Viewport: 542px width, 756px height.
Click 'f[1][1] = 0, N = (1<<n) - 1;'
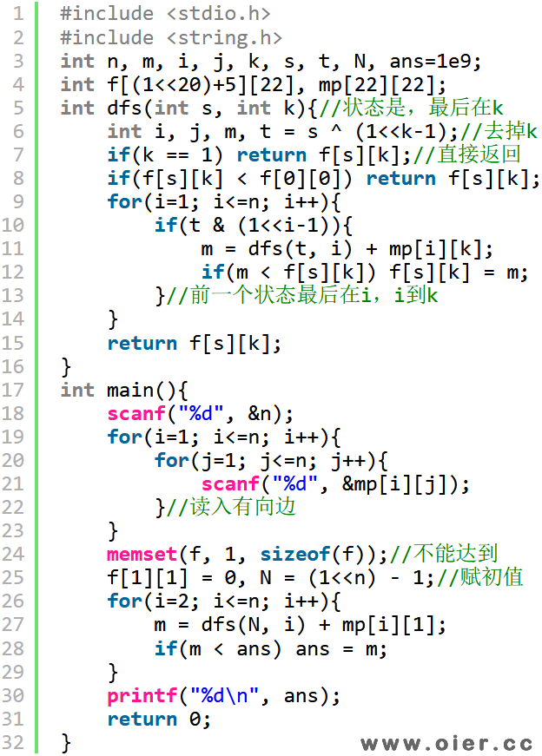click(x=271, y=577)
